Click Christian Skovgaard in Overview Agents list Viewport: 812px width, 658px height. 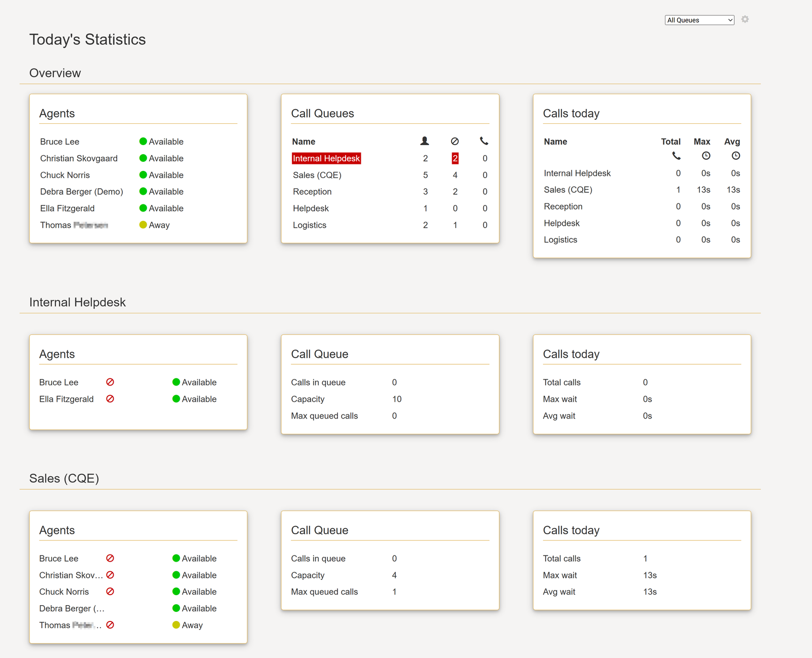[x=79, y=158]
